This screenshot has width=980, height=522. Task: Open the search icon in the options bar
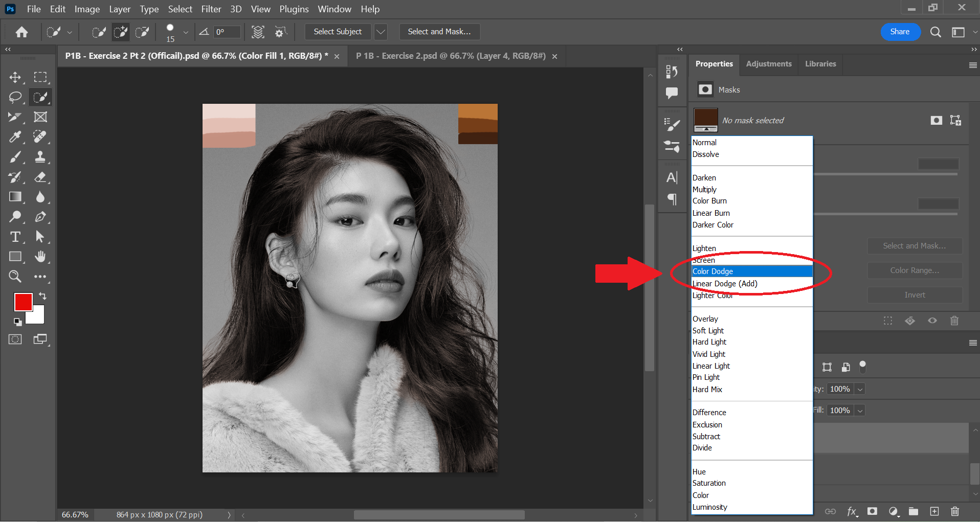coord(936,32)
